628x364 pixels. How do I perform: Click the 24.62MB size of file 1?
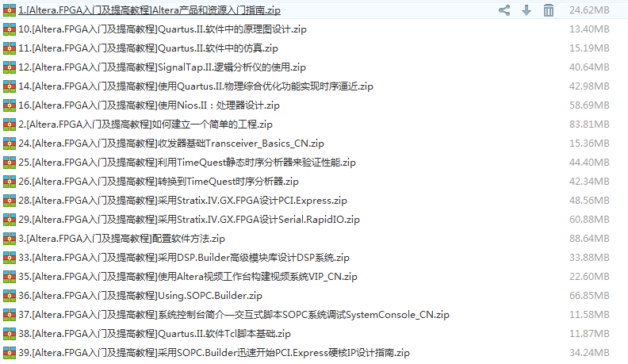589,10
